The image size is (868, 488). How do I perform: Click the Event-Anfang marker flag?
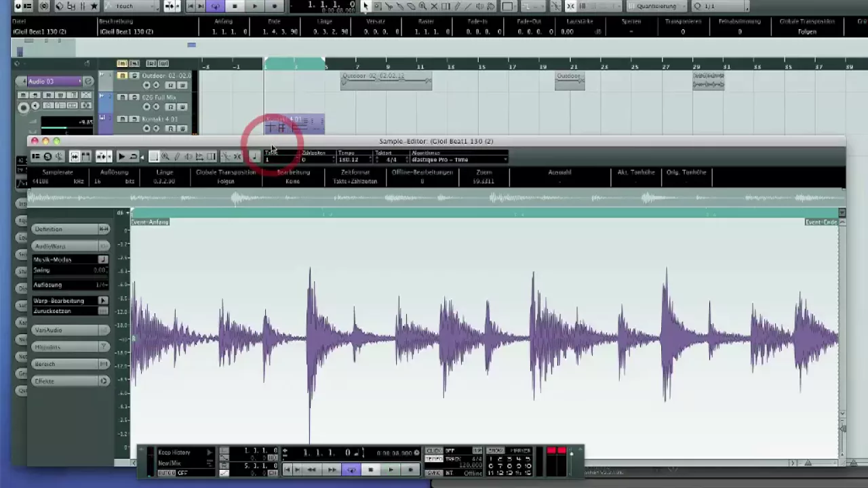coord(150,222)
